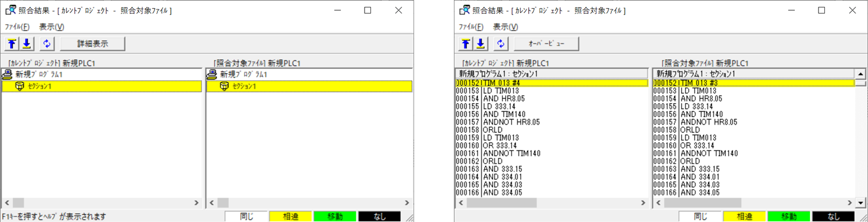Click the black なし legend in left window
Image resolution: width=868 pixels, height=222 pixels.
pyautogui.click(x=380, y=216)
